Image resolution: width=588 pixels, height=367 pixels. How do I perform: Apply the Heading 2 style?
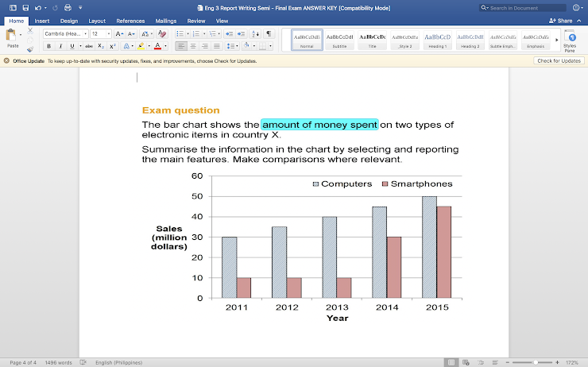click(470, 40)
